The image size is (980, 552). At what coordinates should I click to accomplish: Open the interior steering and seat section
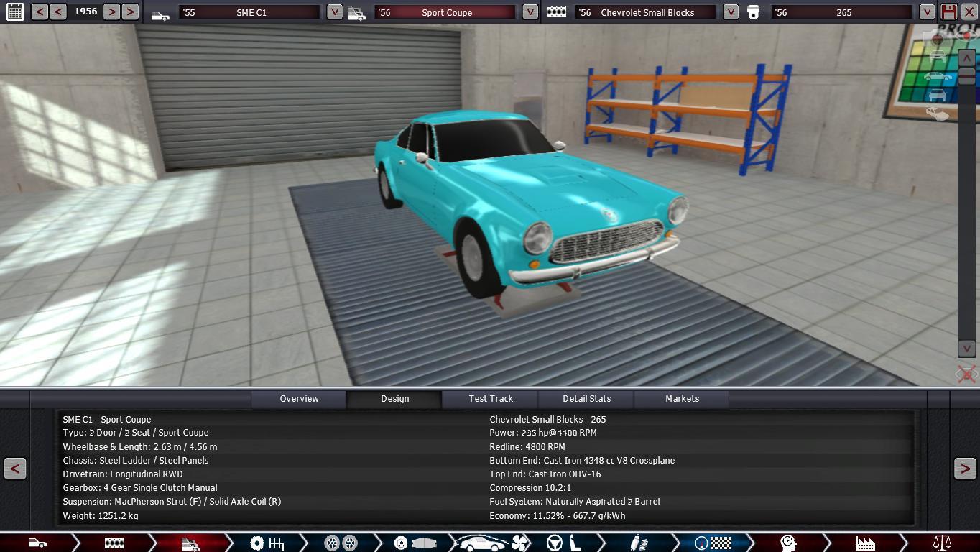pyautogui.click(x=565, y=543)
